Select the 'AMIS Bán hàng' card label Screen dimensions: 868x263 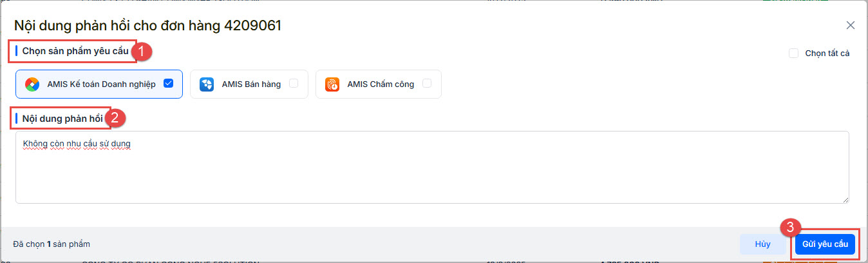click(251, 84)
